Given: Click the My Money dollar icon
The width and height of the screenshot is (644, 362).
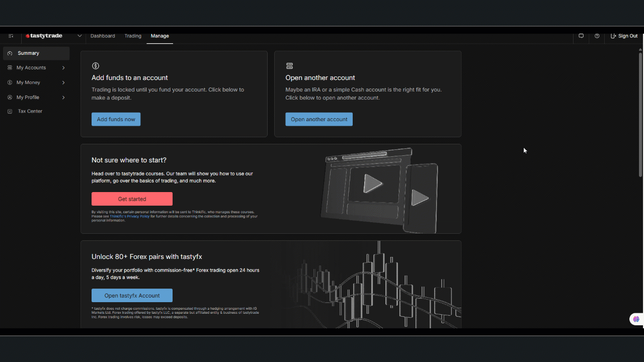Looking at the screenshot, I should pyautogui.click(x=10, y=82).
